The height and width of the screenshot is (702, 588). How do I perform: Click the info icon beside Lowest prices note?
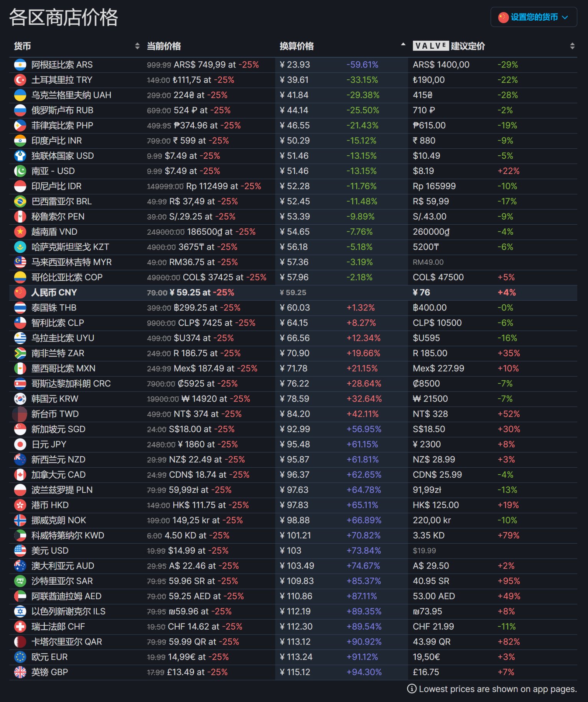click(x=412, y=689)
